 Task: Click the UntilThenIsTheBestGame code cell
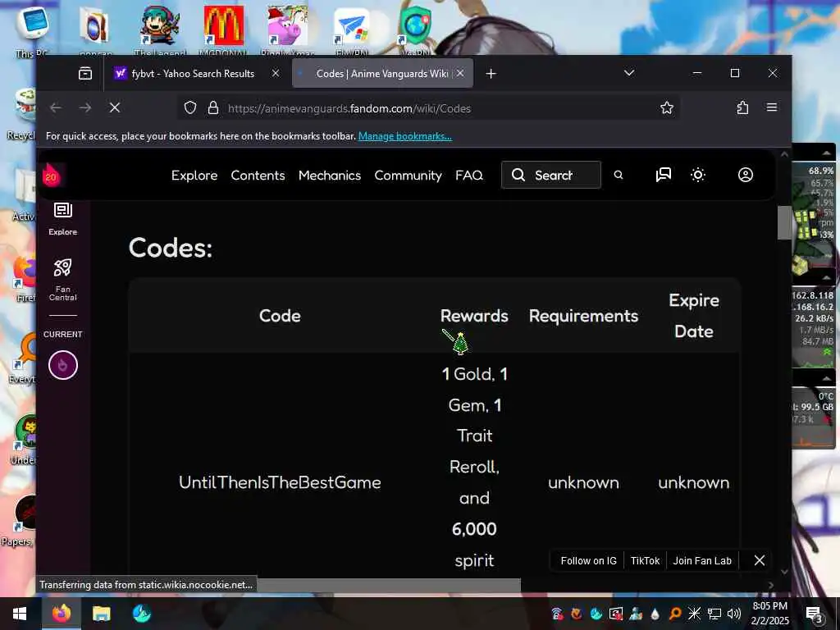pos(280,482)
